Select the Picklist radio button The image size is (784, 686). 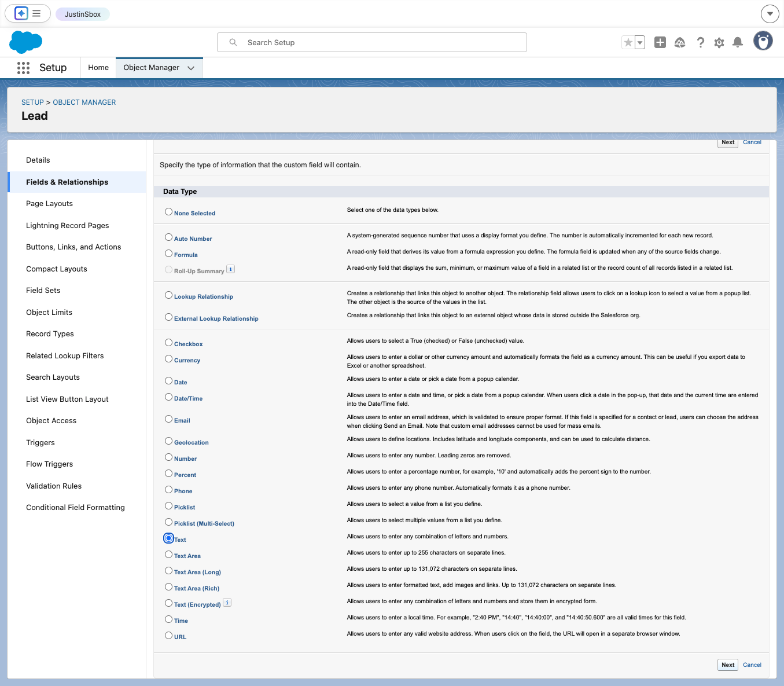(168, 506)
